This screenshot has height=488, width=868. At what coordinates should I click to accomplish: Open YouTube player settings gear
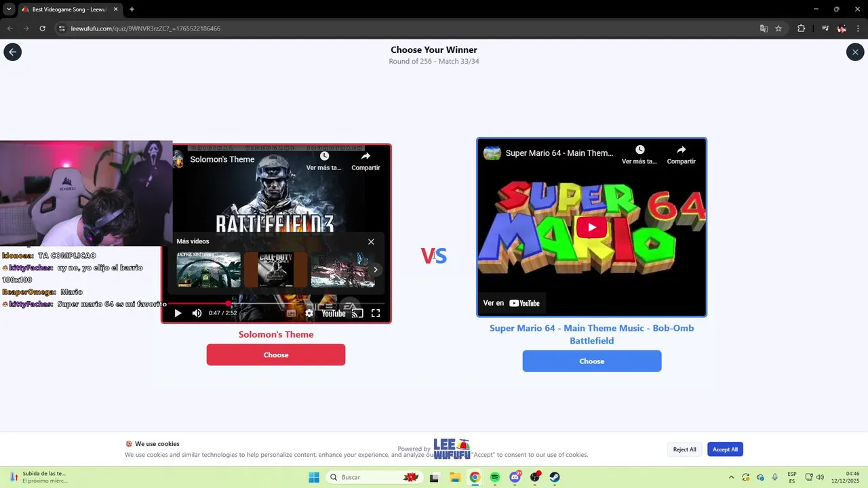point(309,313)
